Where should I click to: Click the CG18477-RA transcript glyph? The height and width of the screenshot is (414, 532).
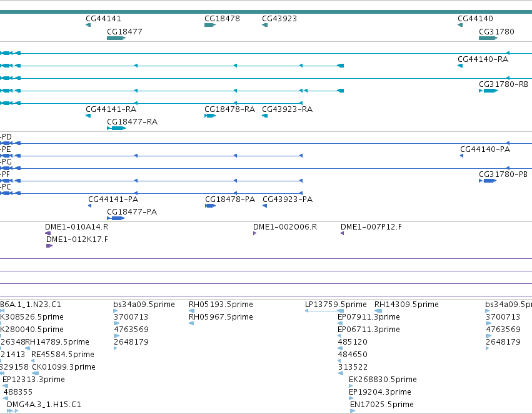[x=116, y=128]
